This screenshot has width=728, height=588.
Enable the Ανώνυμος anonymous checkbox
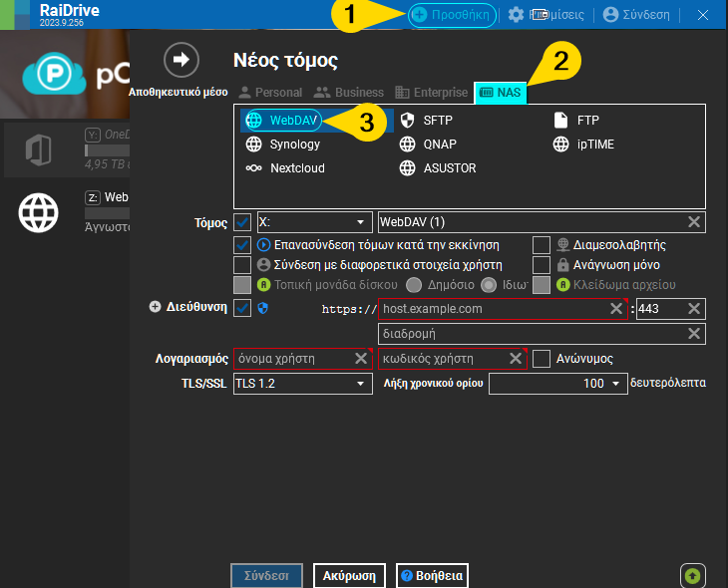[x=542, y=359]
